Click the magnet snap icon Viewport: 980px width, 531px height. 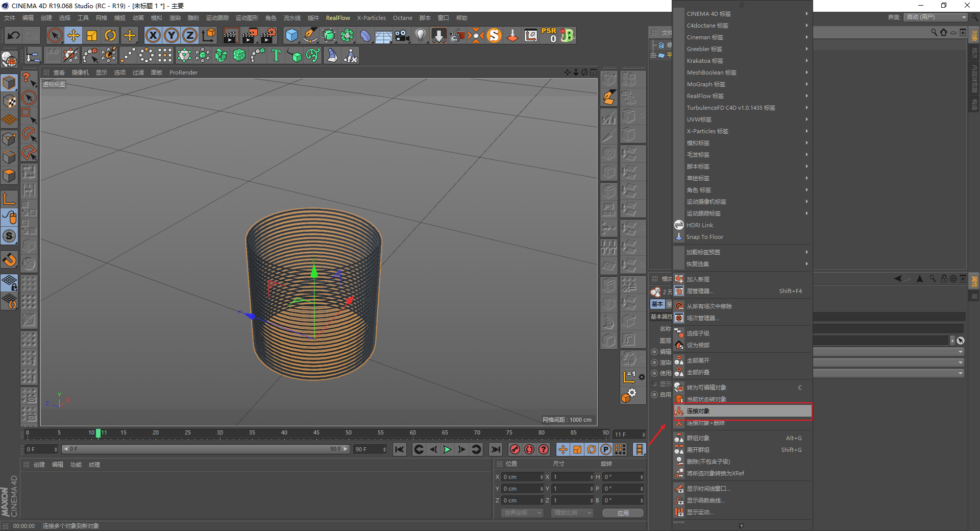[10, 260]
